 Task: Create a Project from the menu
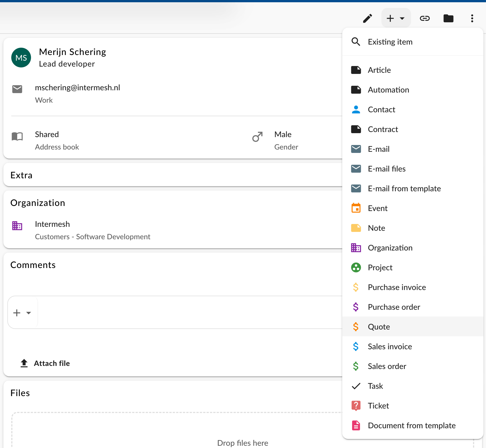[413, 267]
